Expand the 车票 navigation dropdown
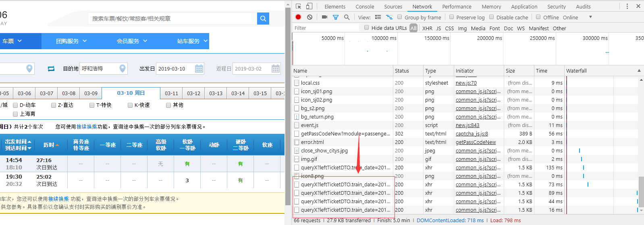 pyautogui.click(x=12, y=41)
